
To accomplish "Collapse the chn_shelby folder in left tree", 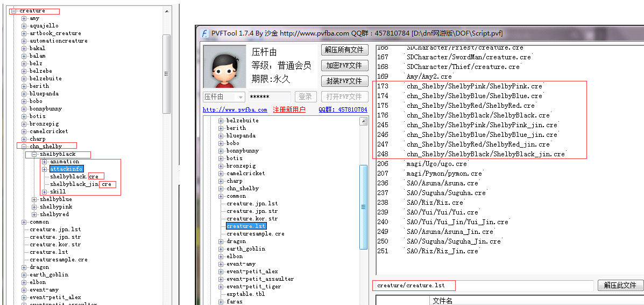I will 24,146.
